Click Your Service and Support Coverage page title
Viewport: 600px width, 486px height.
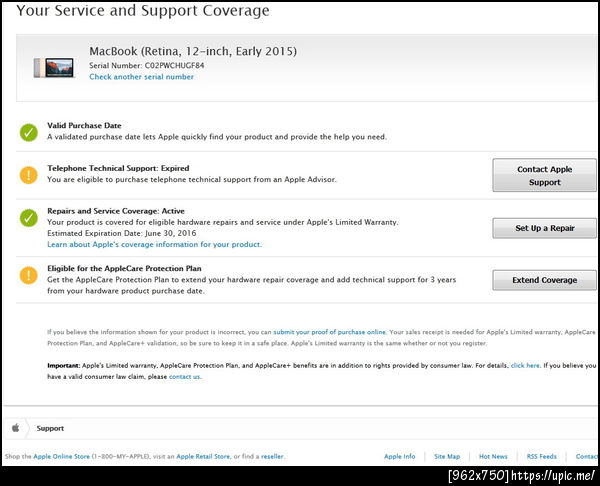[143, 10]
